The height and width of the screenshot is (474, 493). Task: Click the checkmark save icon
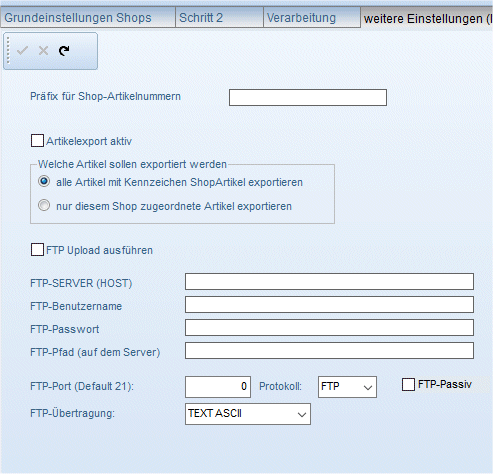click(22, 51)
